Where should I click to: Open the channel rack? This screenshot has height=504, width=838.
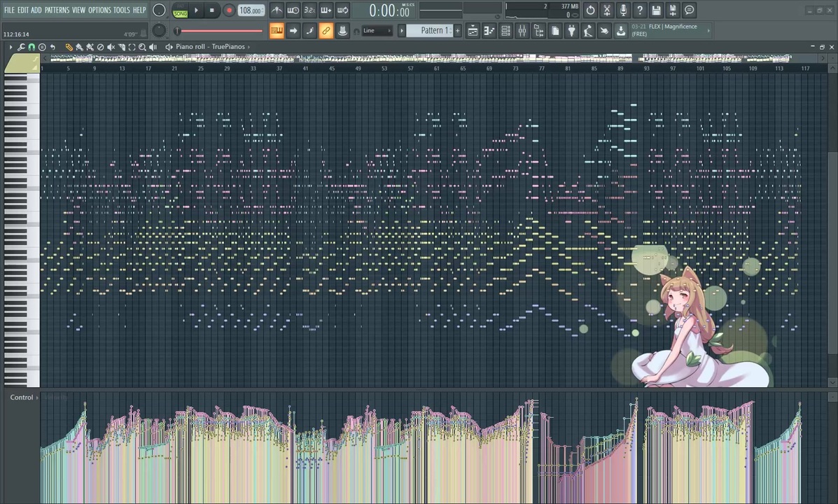pyautogui.click(x=505, y=31)
